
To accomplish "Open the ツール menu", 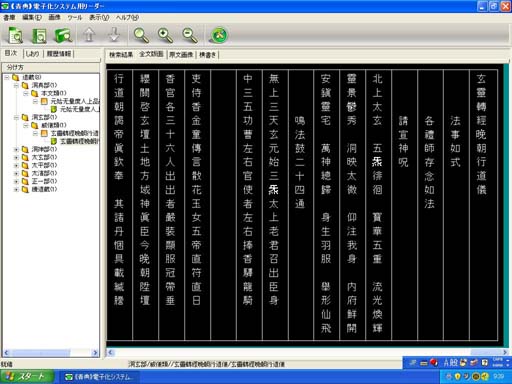I will coord(75,17).
